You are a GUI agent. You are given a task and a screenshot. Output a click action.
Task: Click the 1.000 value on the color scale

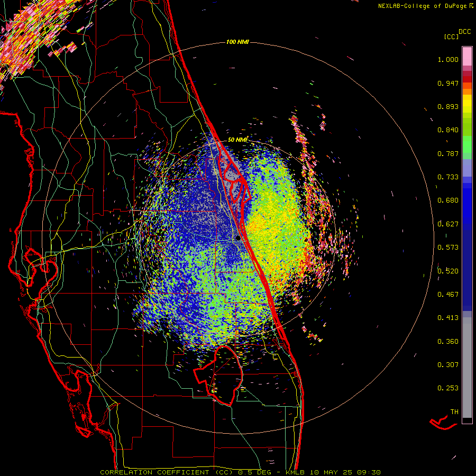point(448,59)
